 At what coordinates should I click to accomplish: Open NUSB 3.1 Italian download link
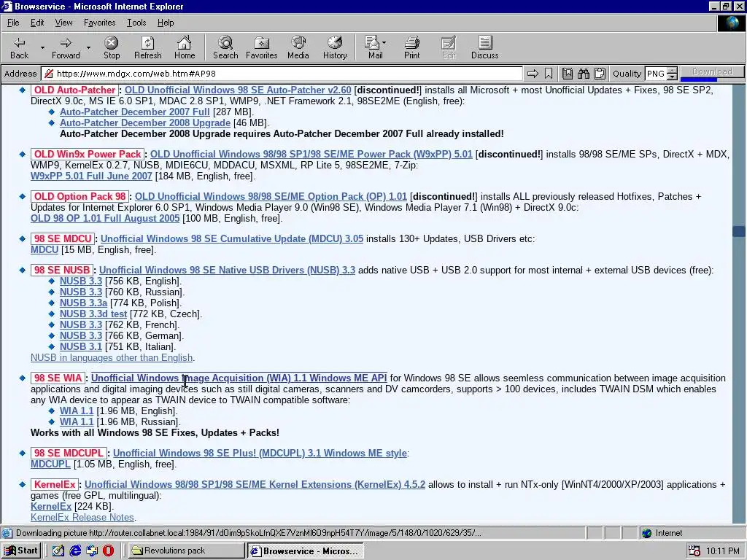[80, 346]
